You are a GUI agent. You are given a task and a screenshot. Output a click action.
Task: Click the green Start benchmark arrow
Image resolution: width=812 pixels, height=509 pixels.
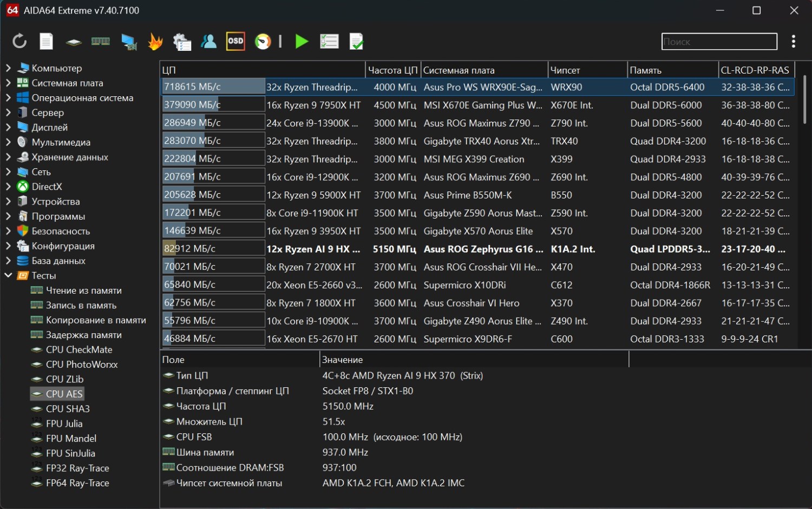302,42
